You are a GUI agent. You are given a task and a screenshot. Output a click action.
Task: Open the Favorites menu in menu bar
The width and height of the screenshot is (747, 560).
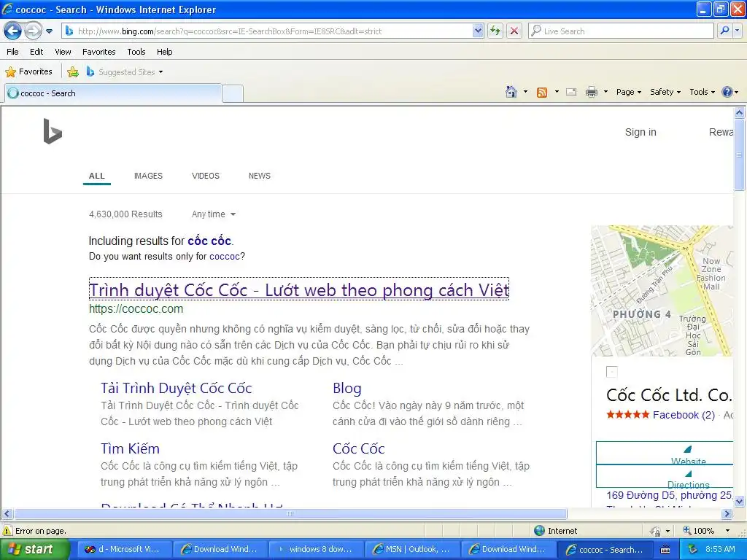(98, 52)
